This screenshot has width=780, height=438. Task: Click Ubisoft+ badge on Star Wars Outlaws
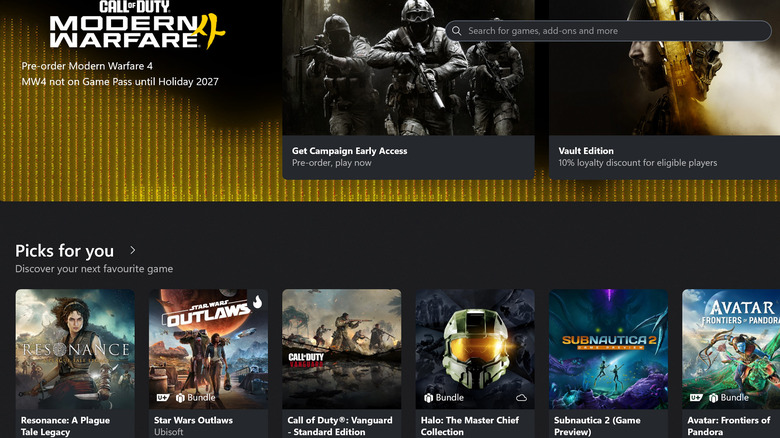point(163,398)
